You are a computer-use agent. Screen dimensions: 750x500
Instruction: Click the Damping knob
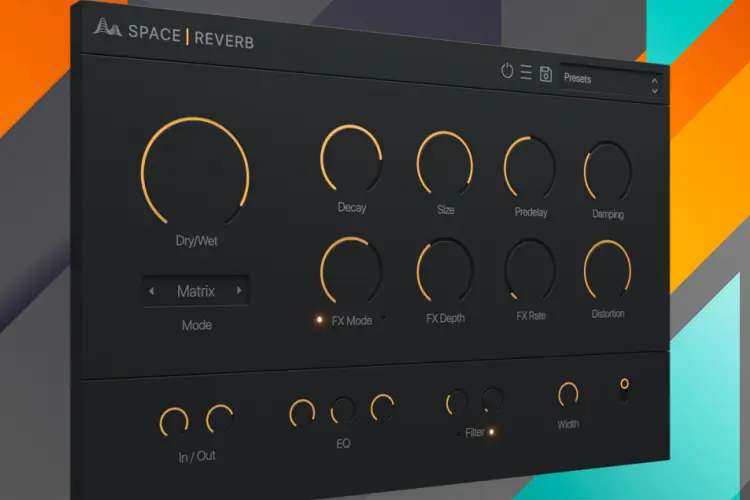[x=607, y=171]
